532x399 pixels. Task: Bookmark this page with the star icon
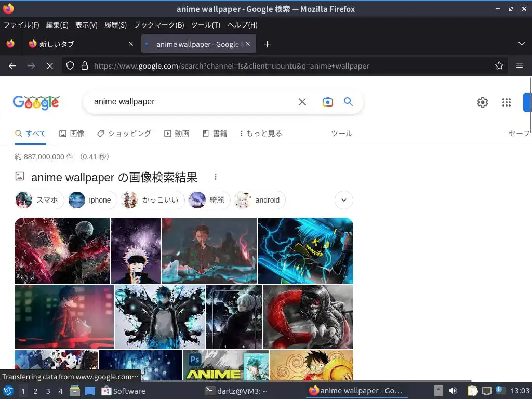(x=499, y=65)
